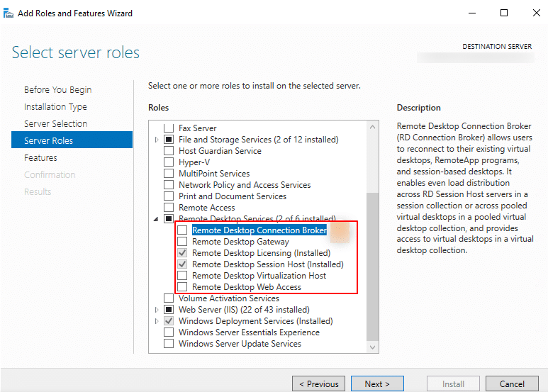The width and height of the screenshot is (548, 392).
Task: Enable the Remote Desktop Gateway role service
Action: pyautogui.click(x=183, y=242)
